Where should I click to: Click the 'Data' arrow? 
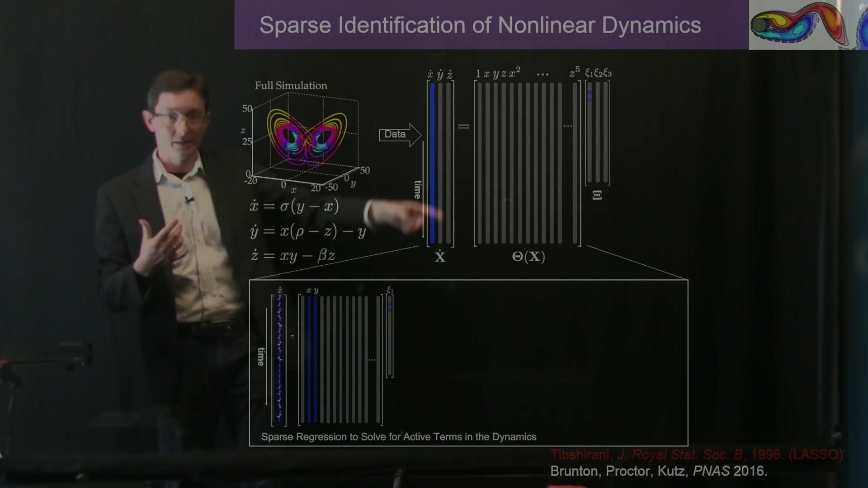[400, 134]
